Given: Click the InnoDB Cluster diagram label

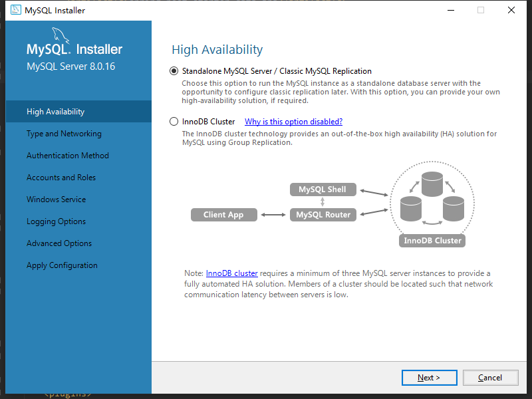Looking at the screenshot, I should point(432,241).
